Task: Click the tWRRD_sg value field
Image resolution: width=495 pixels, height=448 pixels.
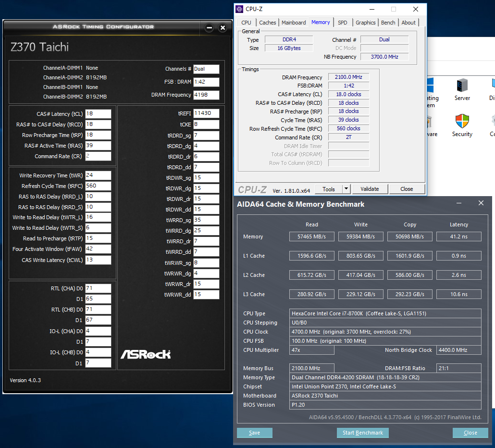Action: (x=206, y=220)
